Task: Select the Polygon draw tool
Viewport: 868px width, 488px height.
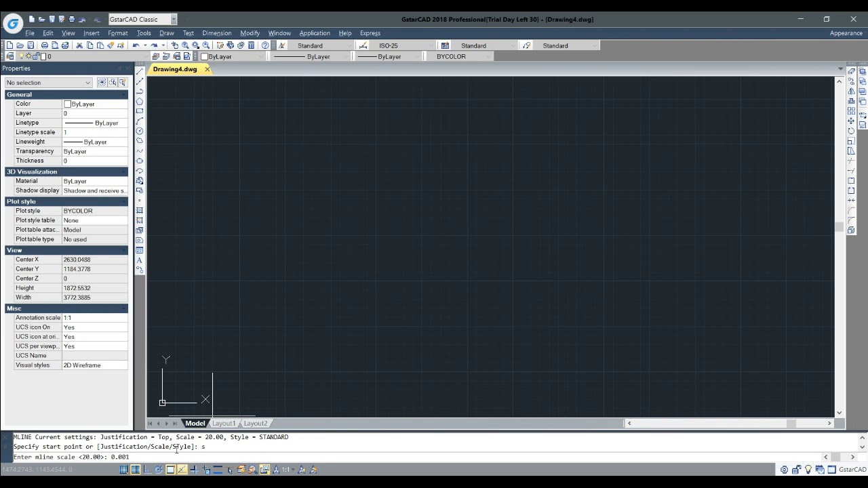Action: [140, 101]
